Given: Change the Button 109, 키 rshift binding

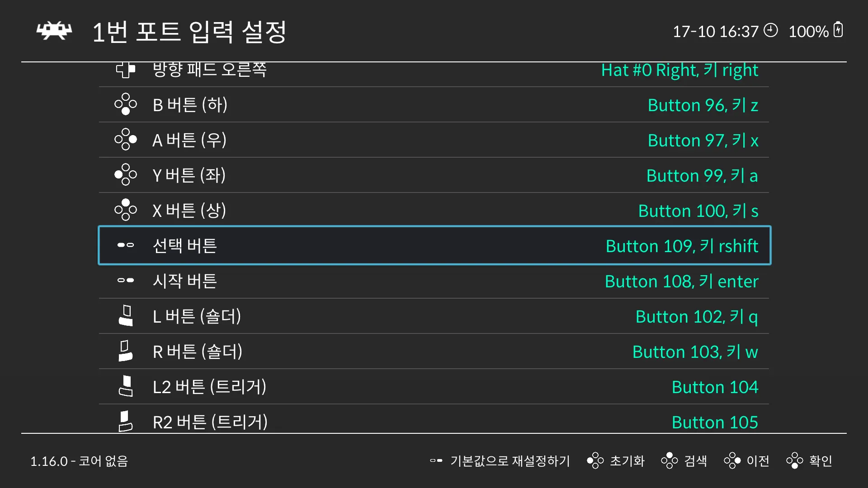Looking at the screenshot, I should point(682,246).
